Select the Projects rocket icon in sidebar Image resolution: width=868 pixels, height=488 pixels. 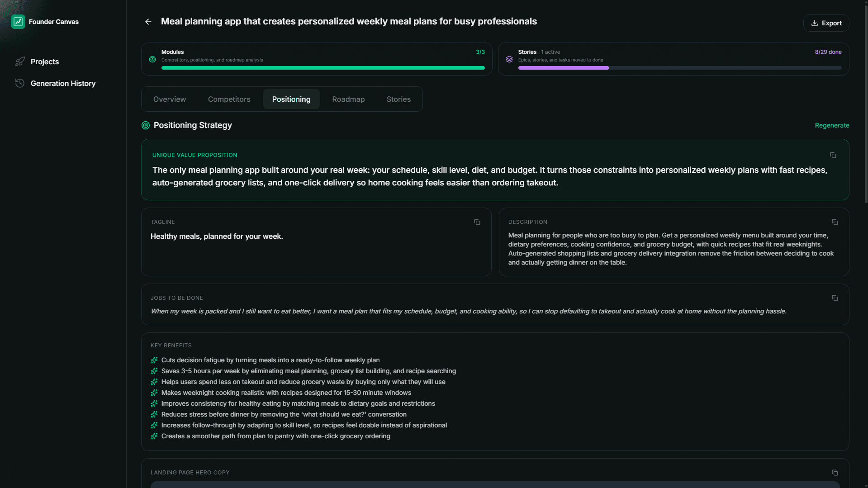pyautogui.click(x=20, y=62)
